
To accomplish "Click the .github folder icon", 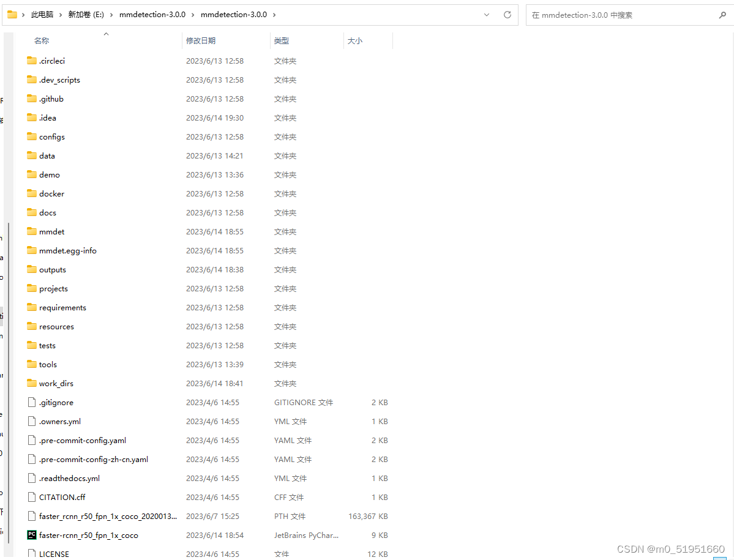I will 32,99.
